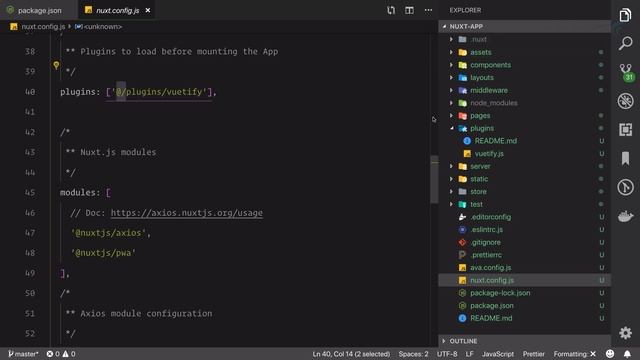
Task: Split the editor with split icon
Action: point(409,10)
